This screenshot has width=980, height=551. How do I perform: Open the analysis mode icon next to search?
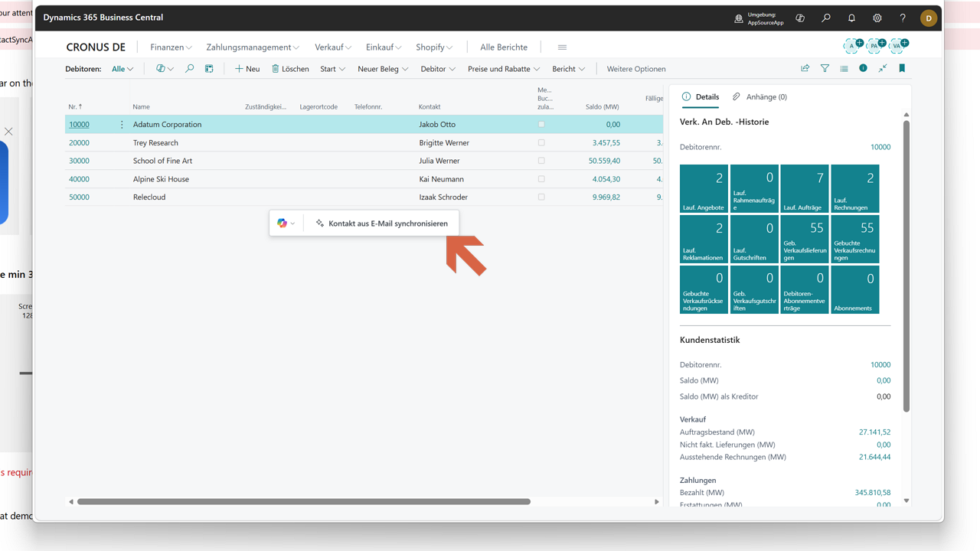(209, 68)
